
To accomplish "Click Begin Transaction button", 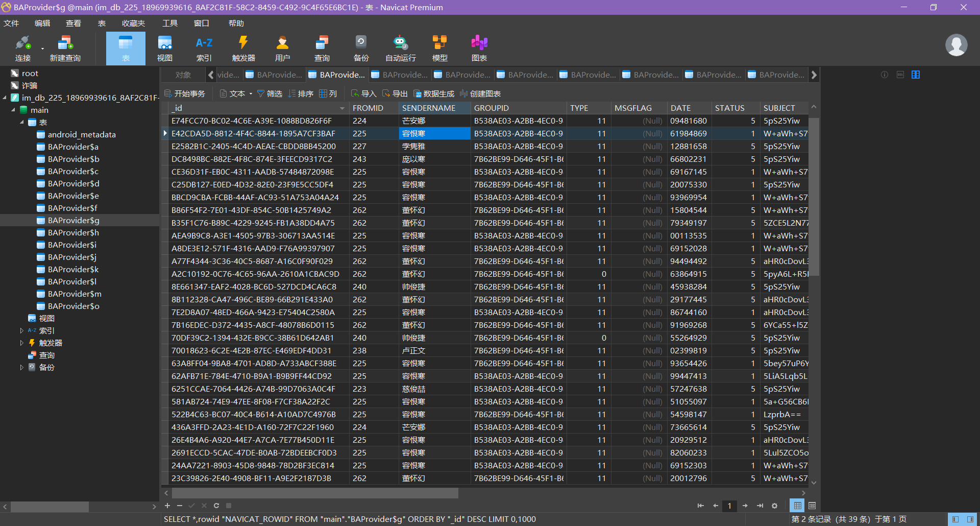I will [x=185, y=94].
